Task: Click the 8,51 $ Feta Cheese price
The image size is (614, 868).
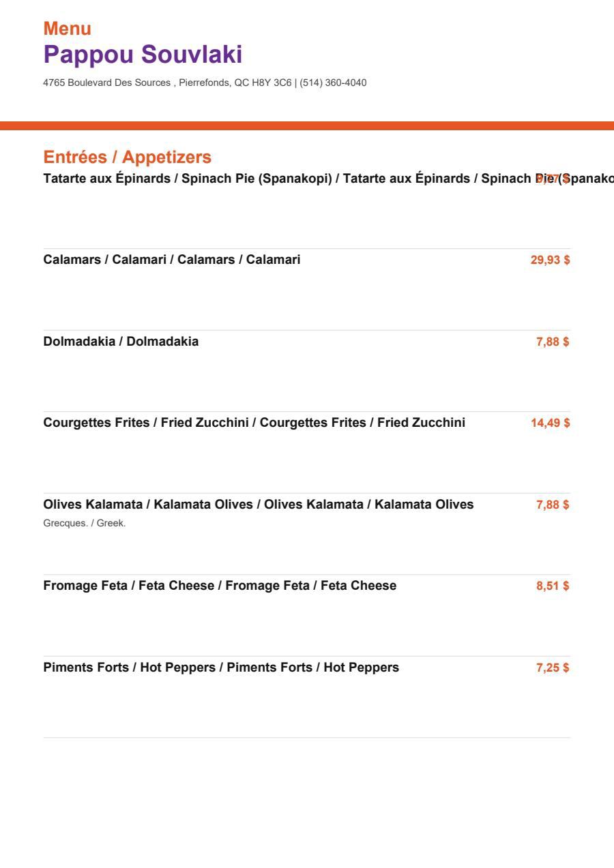Action: pos(553,586)
